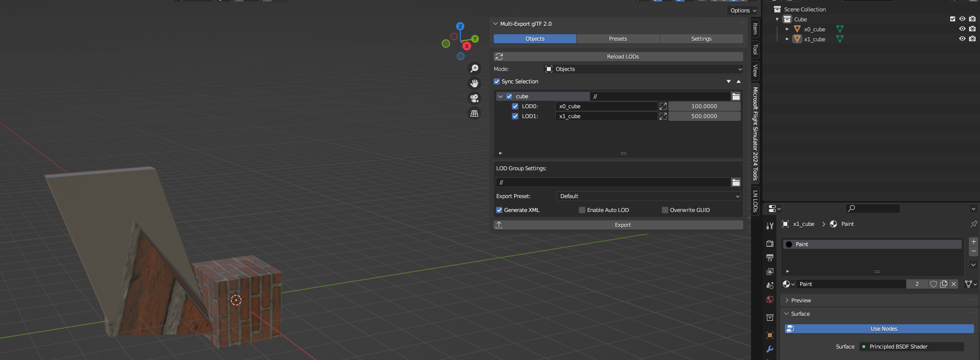Image resolution: width=980 pixels, height=360 pixels.
Task: Unlink the Paint material with the X icon
Action: tap(954, 284)
